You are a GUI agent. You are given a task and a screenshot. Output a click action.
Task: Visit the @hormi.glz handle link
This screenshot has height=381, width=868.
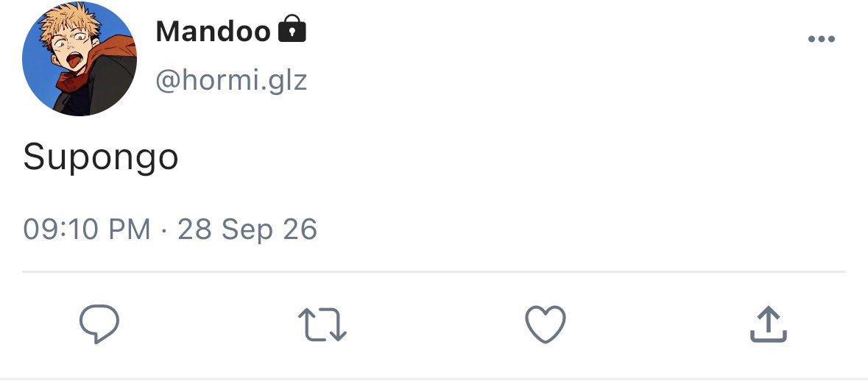[231, 81]
